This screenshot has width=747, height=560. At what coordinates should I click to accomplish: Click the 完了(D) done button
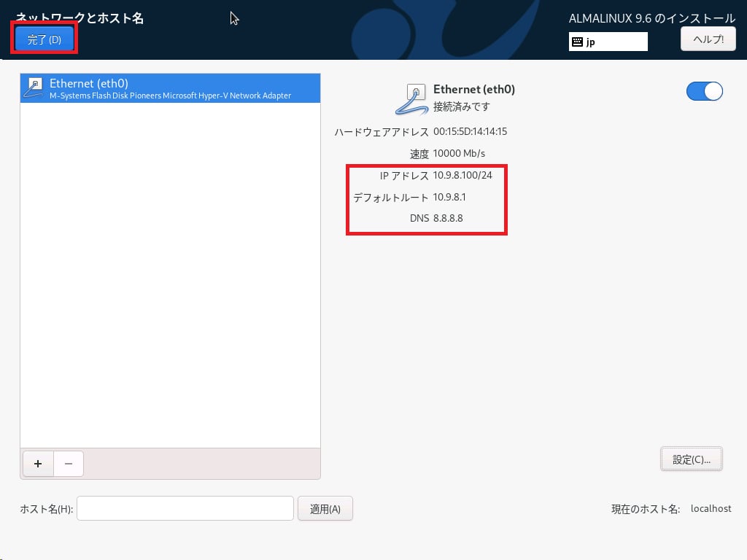[44, 39]
